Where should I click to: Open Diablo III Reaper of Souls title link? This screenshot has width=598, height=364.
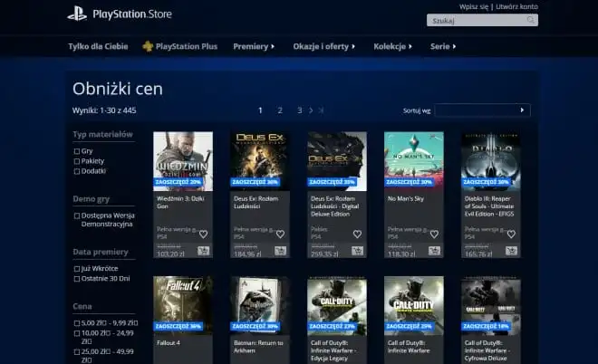(x=489, y=206)
